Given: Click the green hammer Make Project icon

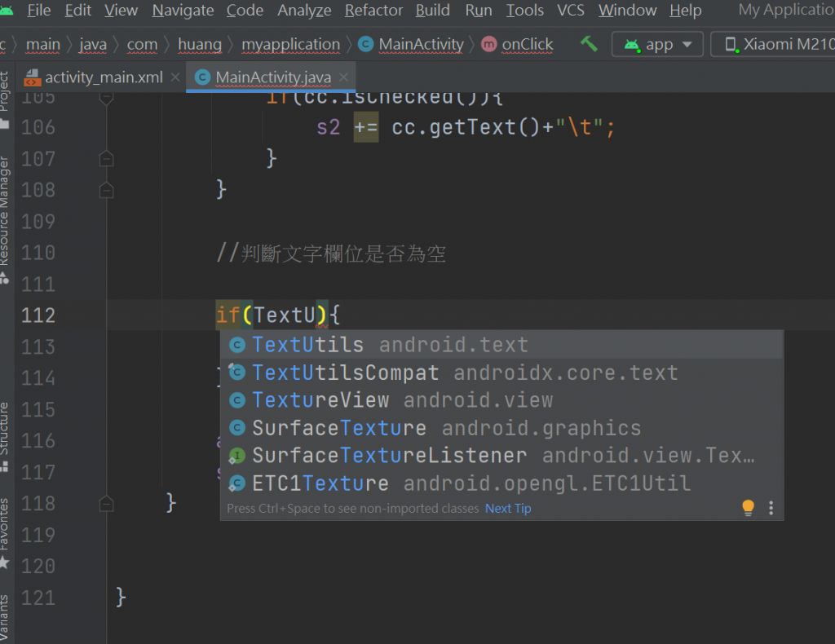Looking at the screenshot, I should point(589,44).
